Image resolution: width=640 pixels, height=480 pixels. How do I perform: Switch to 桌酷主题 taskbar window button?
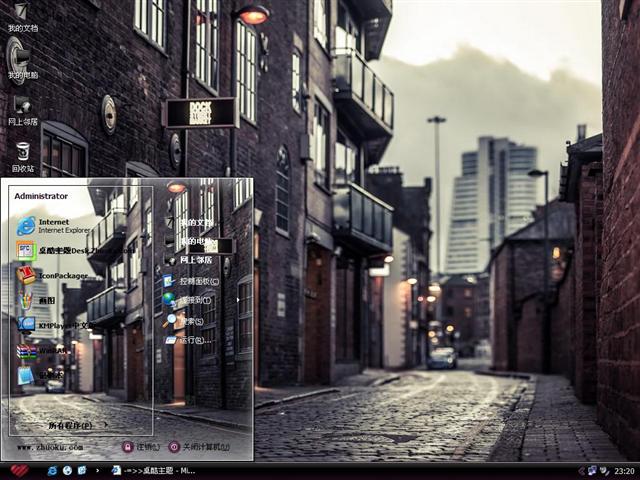point(153,471)
